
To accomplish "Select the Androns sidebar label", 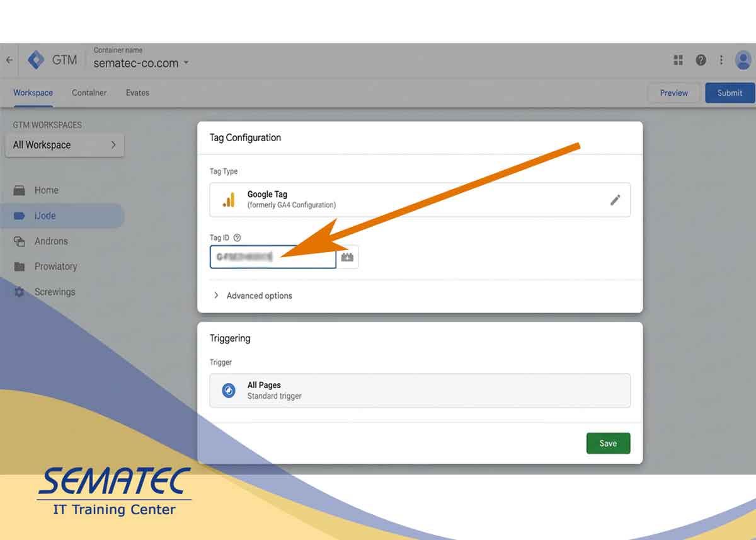I will (51, 241).
